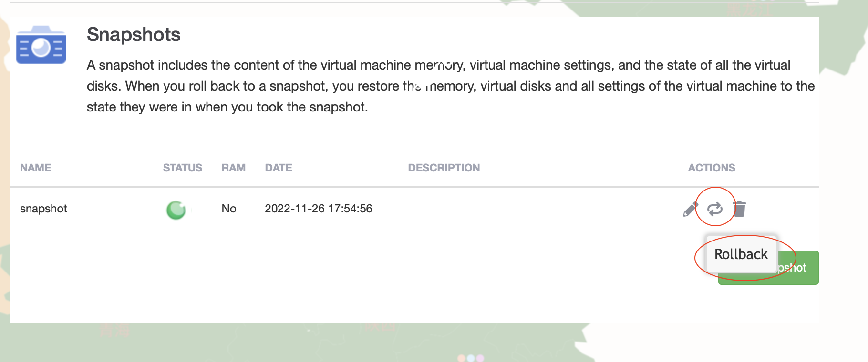Viewport: 868px width, 362px height.
Task: Click the ACTIONS column header
Action: (711, 168)
